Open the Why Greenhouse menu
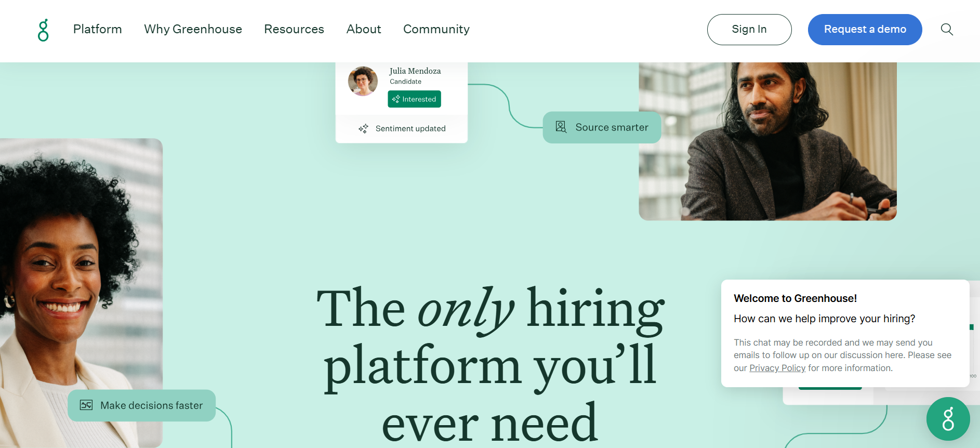Image resolution: width=980 pixels, height=448 pixels. tap(193, 29)
